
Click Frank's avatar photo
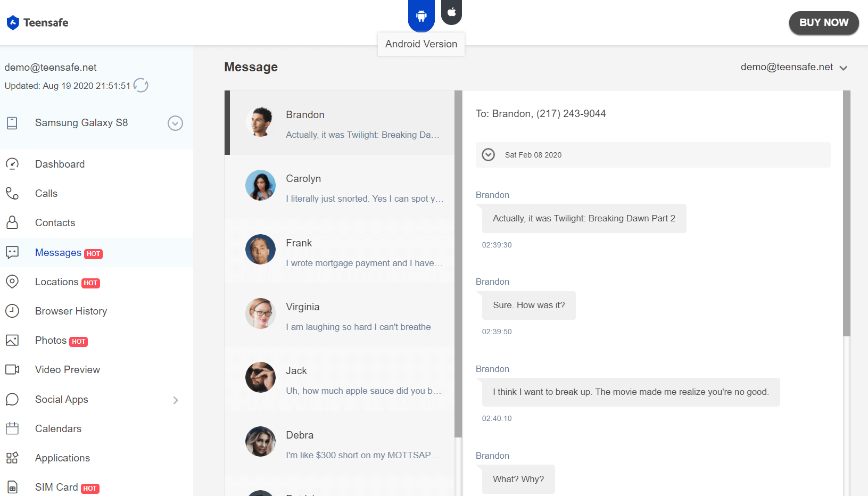260,249
